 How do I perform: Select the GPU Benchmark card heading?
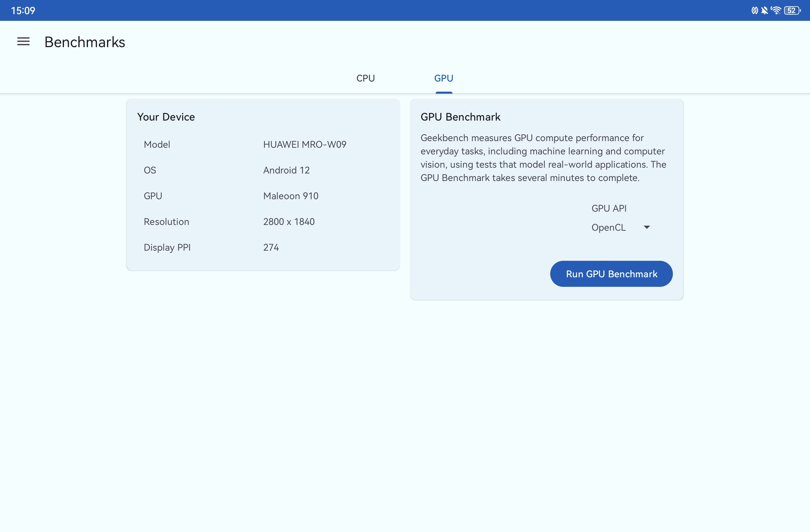coord(461,117)
